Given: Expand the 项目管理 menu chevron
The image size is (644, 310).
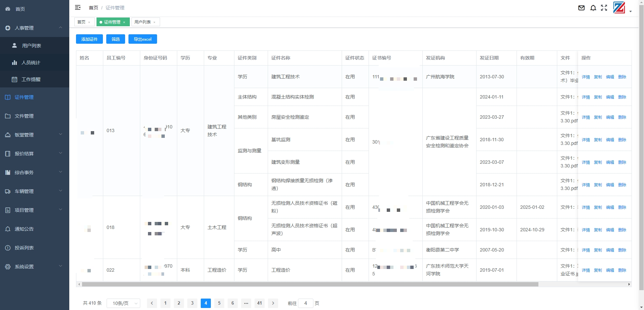Looking at the screenshot, I should pos(61,209).
